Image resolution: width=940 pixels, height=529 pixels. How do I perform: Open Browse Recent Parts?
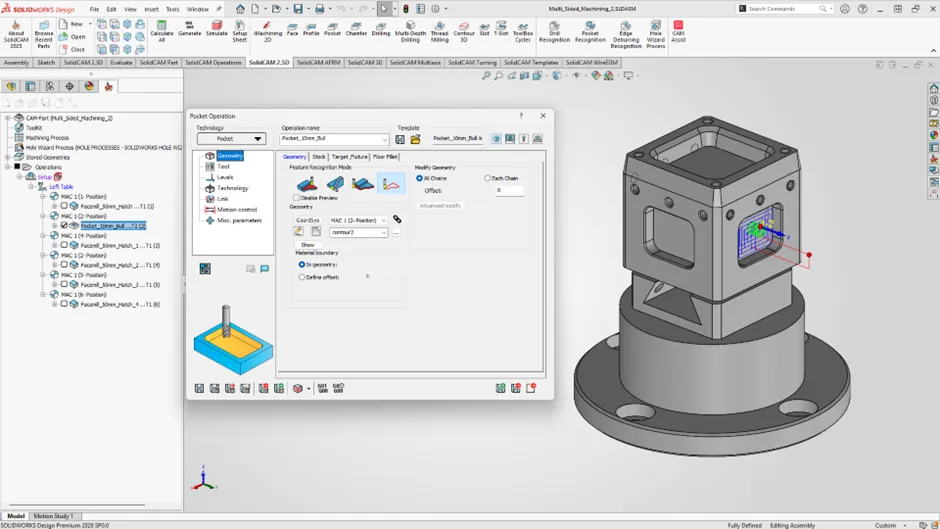44,34
